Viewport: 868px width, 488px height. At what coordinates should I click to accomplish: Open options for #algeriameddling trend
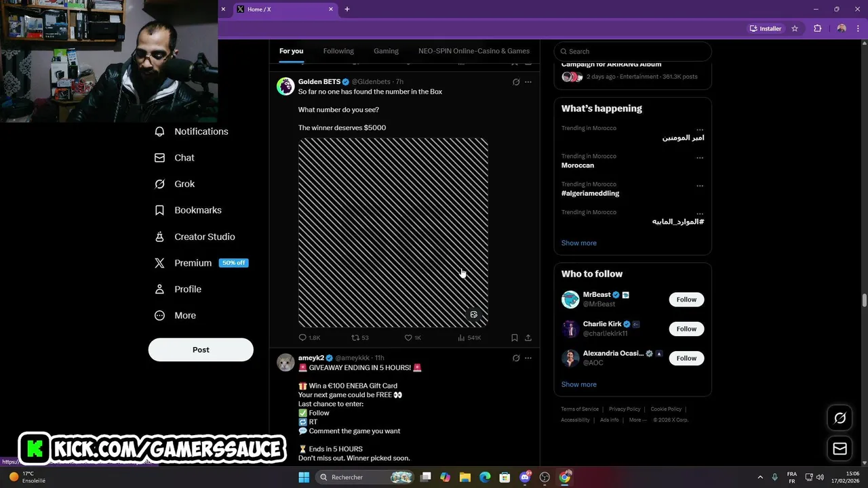click(700, 185)
